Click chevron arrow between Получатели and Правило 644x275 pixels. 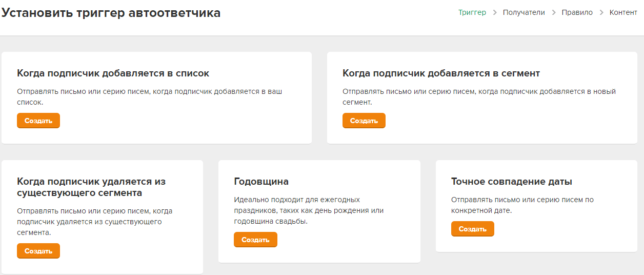[554, 12]
